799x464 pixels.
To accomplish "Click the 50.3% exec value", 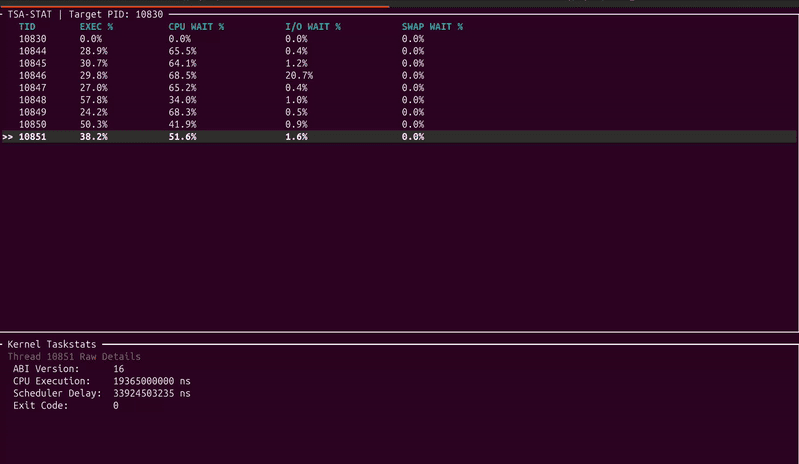I will (x=93, y=124).
